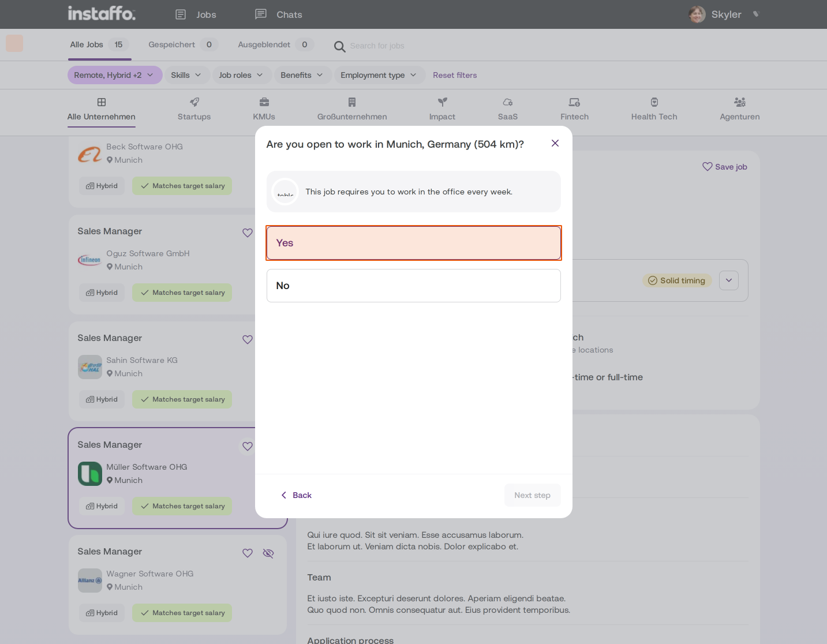Favorite the Wagner Software Sales Manager job
Viewport: 827px width, 644px height.
click(x=248, y=553)
